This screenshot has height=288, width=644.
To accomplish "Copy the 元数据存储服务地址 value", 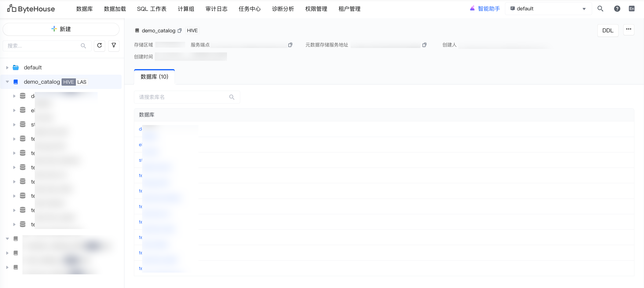I will (424, 45).
